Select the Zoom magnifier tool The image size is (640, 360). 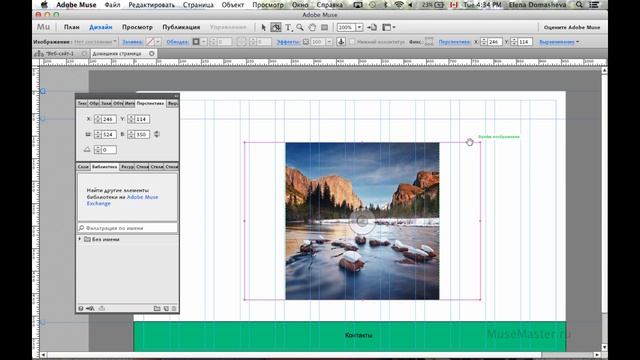point(300,27)
